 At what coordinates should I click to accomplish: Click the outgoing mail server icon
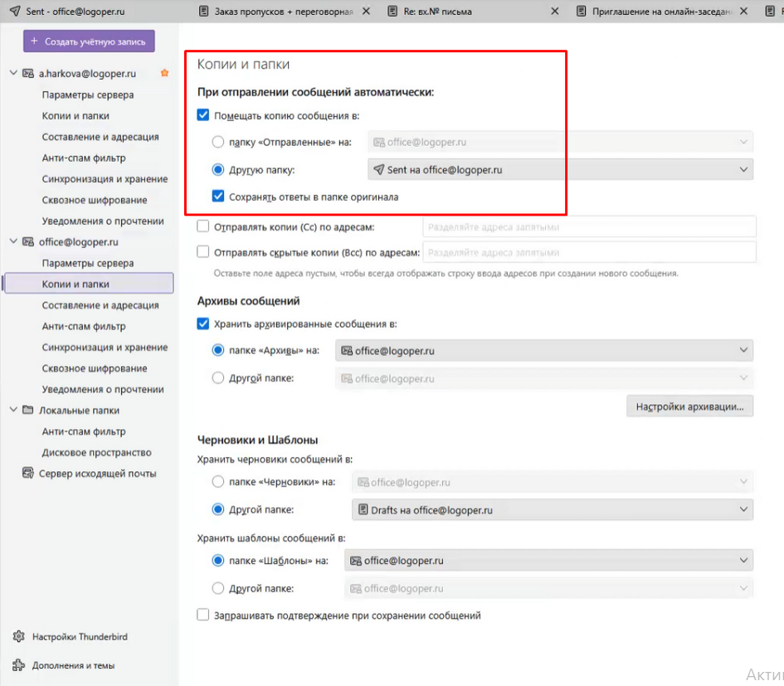[x=27, y=474]
